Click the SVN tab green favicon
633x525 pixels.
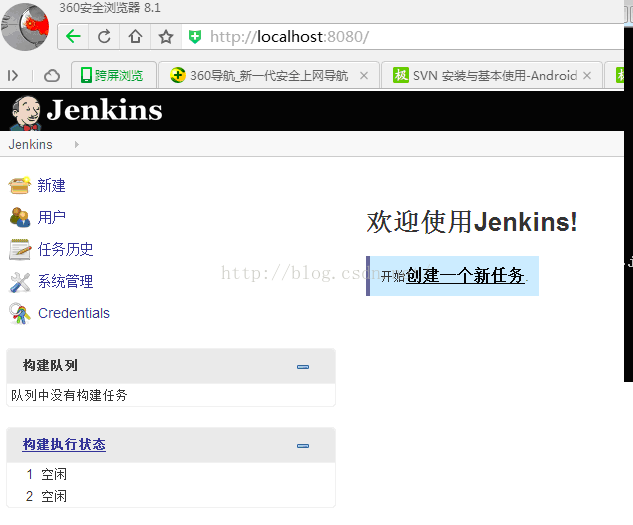pyautogui.click(x=401, y=75)
